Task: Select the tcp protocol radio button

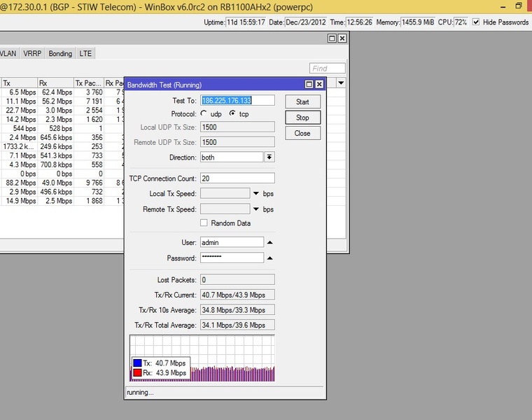Action: pyautogui.click(x=232, y=113)
